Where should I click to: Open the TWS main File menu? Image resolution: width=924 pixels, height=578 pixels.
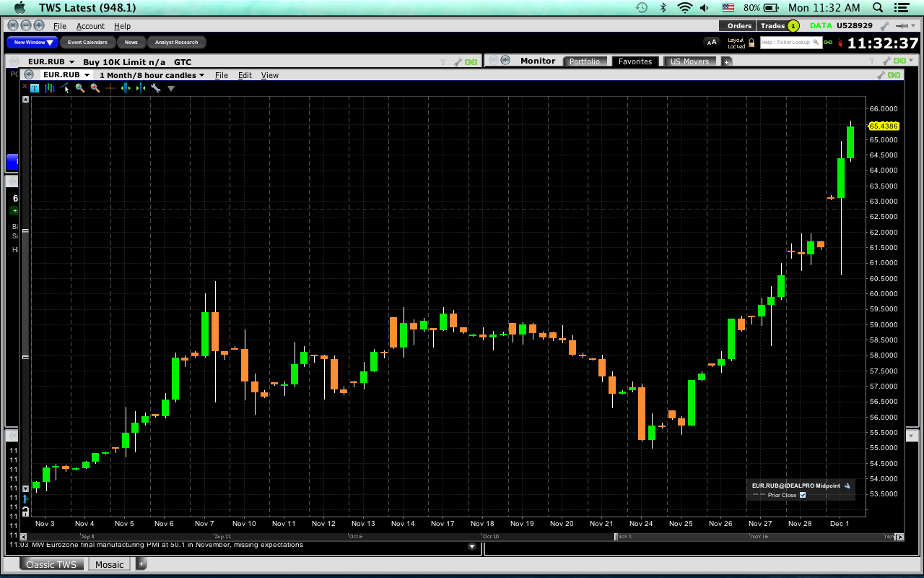click(60, 26)
